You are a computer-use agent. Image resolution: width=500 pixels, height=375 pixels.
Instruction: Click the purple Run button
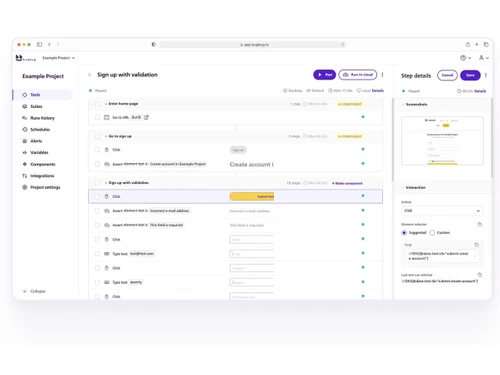point(324,75)
